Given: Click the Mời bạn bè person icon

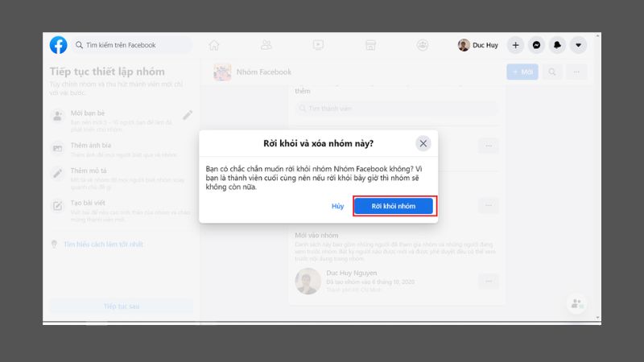Looking at the screenshot, I should 57,116.
